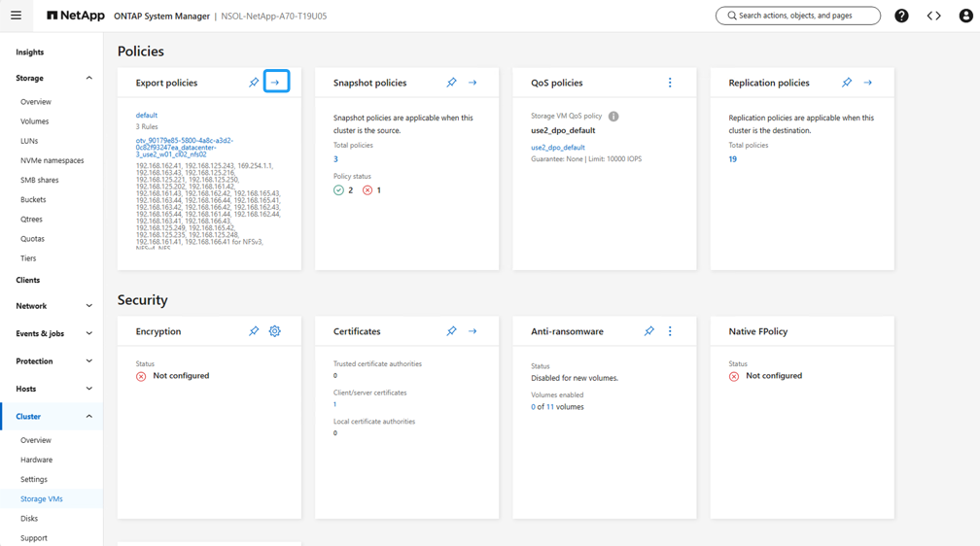Viewport: 980px width, 546px height.
Task: Pin the Anti-ransomware card
Action: click(649, 331)
